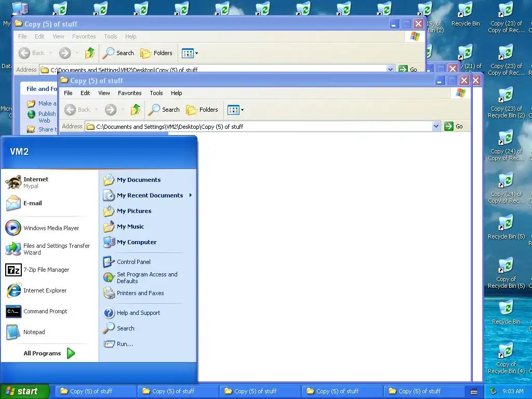Open Tools menu in front Explorer window
532x399 pixels.
(156, 93)
